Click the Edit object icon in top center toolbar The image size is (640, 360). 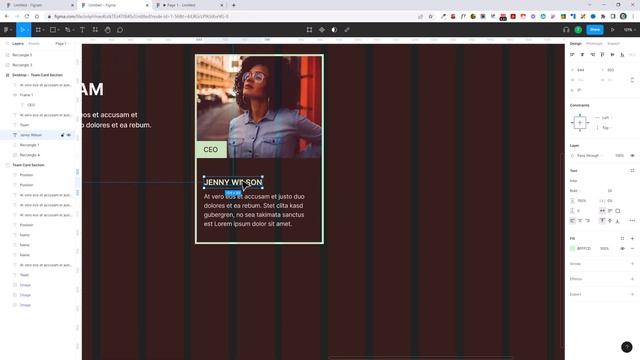[x=309, y=29]
